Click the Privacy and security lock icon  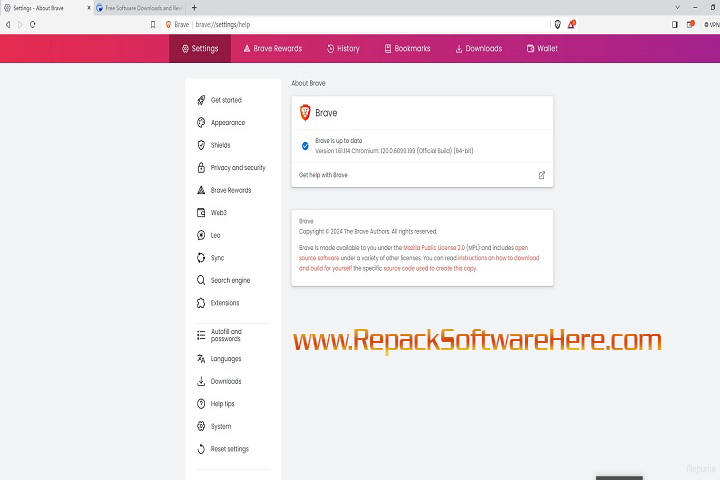(x=201, y=168)
